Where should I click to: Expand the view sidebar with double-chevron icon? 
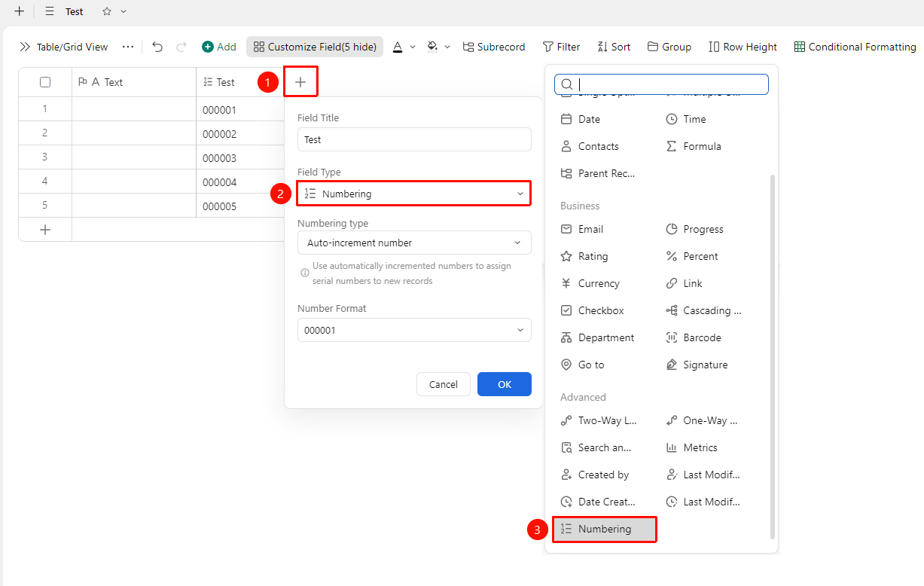25,47
